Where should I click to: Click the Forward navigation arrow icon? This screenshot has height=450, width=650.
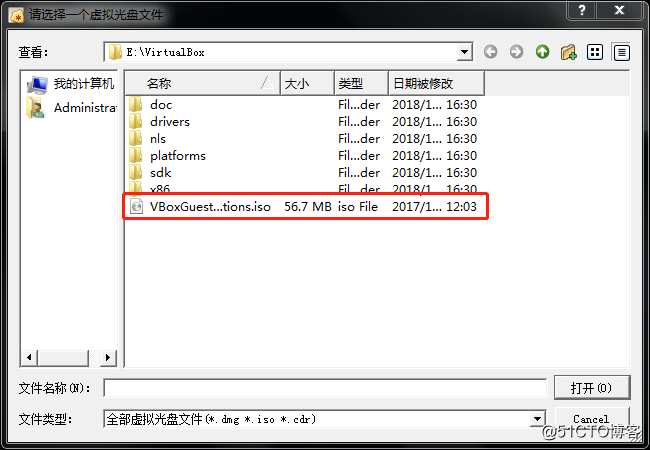coord(516,52)
